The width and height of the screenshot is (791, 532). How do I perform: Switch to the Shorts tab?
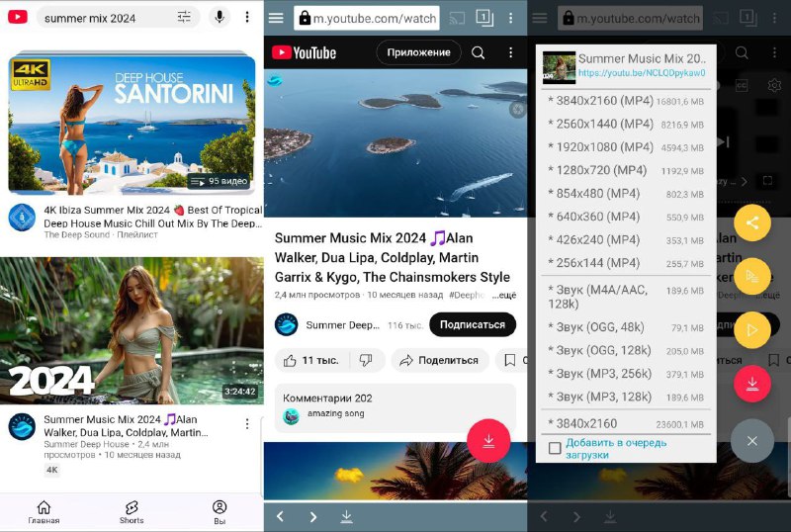pos(132,512)
